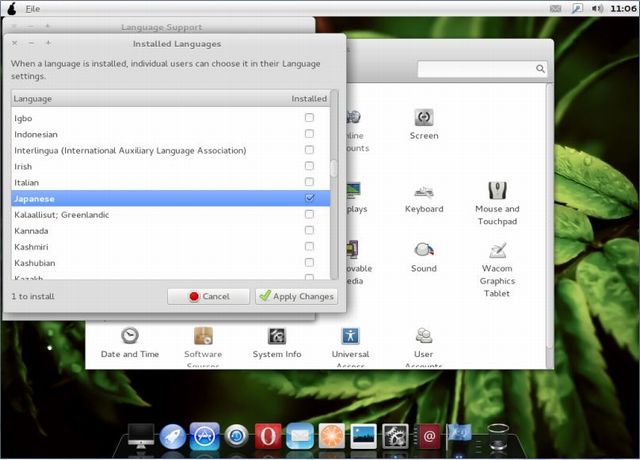Enable the Indonesian language checkbox

(x=309, y=134)
